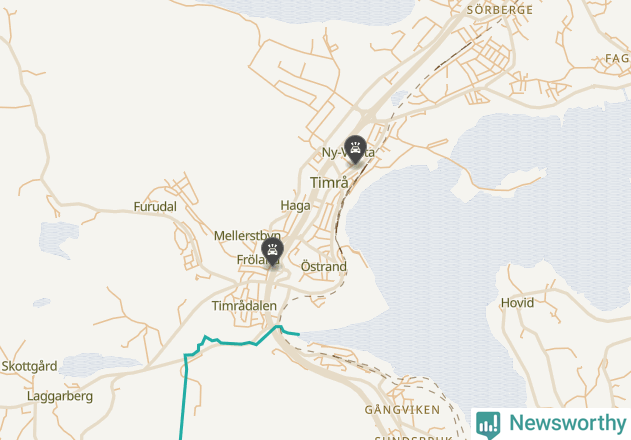Select the Mellerstbyn label

(x=247, y=235)
